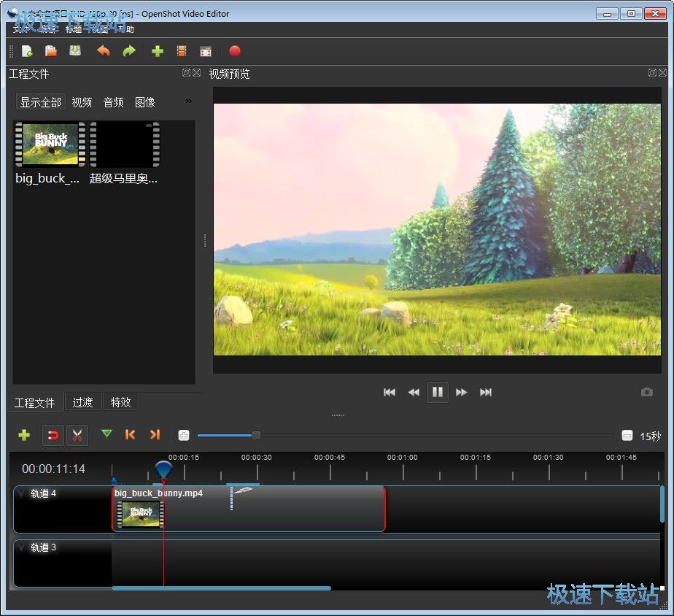
Task: Click the green redo arrow
Action: click(x=129, y=51)
